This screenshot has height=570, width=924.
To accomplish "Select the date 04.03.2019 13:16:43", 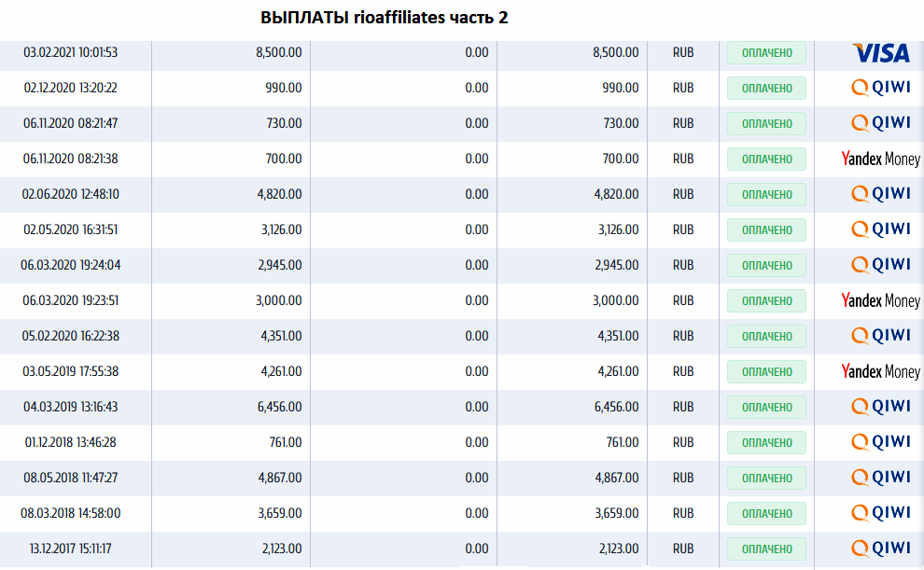I will (70, 407).
